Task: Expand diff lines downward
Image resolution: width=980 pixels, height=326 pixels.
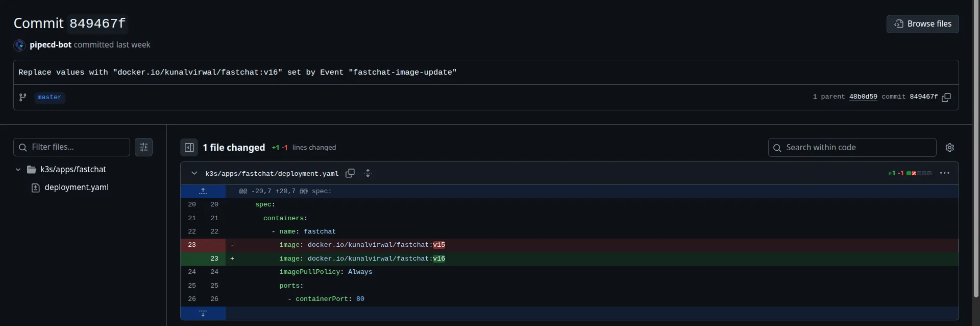Action: 203,313
